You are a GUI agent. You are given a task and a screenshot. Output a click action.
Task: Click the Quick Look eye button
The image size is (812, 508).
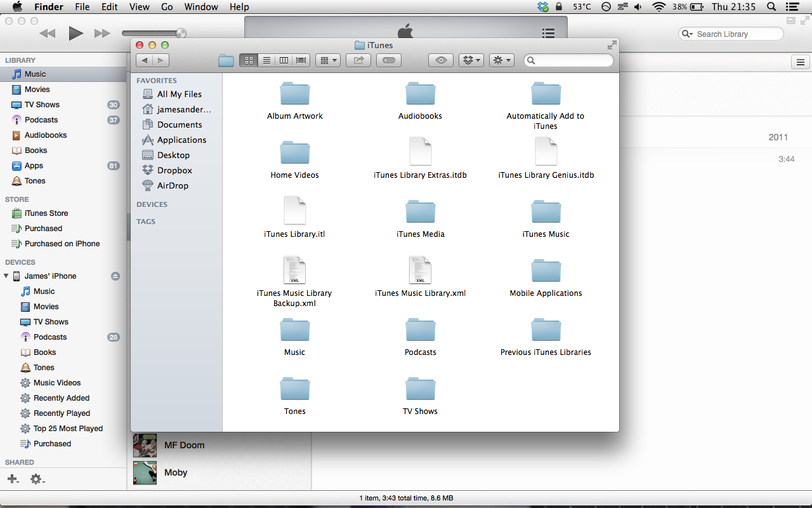pos(441,60)
